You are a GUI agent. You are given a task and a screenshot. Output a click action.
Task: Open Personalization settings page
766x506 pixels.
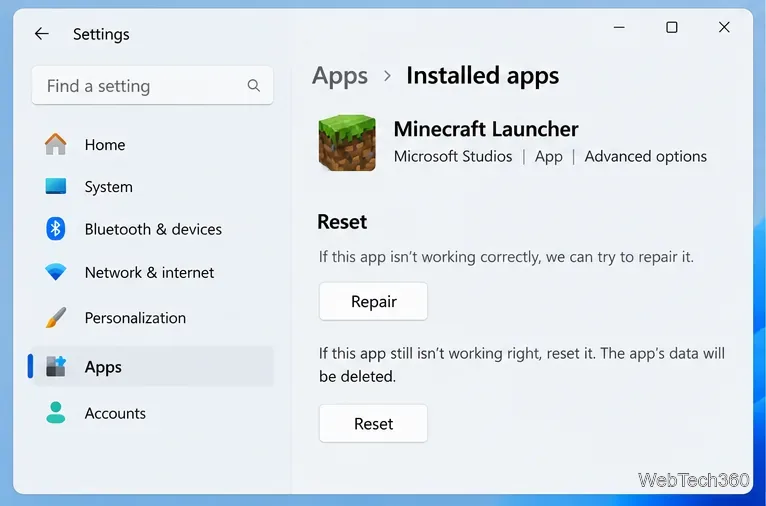tap(152, 318)
